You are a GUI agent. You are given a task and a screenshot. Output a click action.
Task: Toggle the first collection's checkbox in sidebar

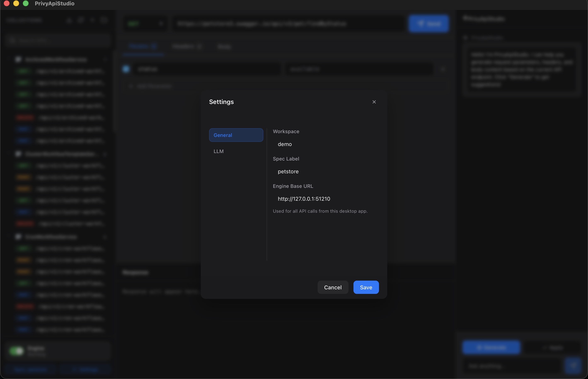coord(18,59)
